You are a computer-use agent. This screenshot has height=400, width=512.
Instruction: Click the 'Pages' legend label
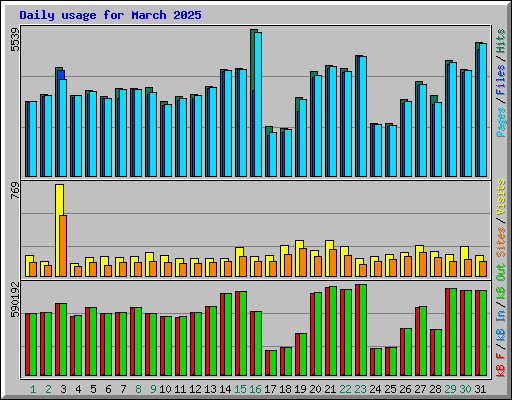pyautogui.click(x=500, y=122)
